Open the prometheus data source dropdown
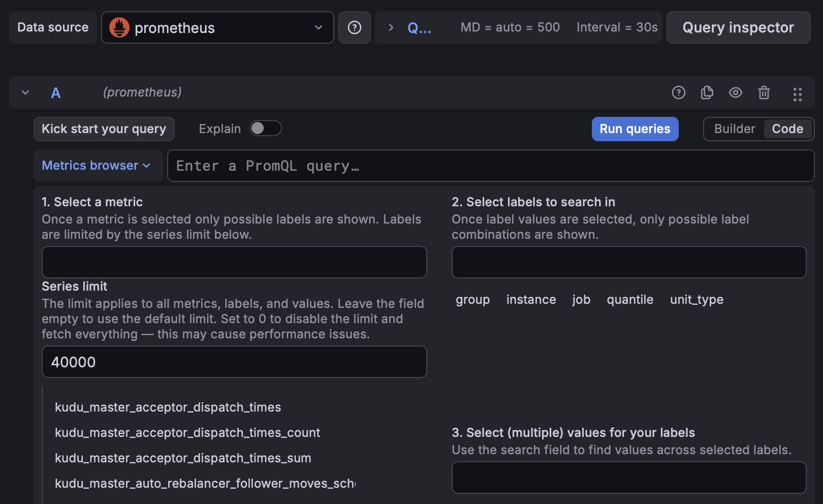Screen dimensions: 823x504 [x=217, y=27]
